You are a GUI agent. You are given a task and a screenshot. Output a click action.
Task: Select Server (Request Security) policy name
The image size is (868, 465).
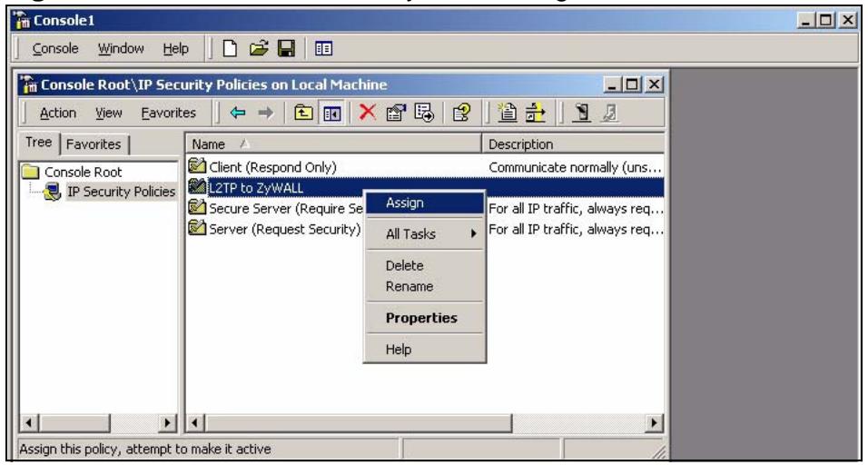click(x=284, y=229)
